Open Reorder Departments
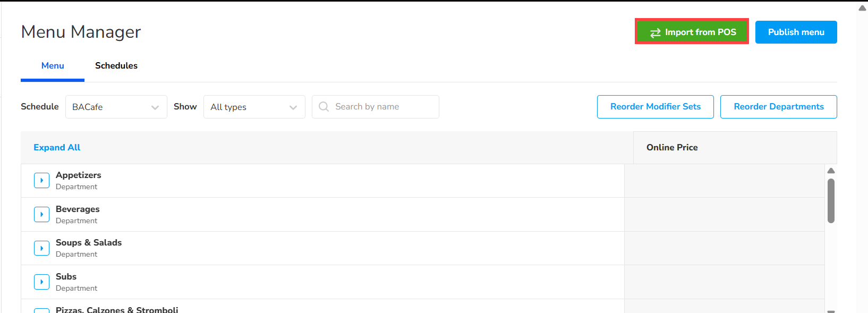 coord(778,107)
